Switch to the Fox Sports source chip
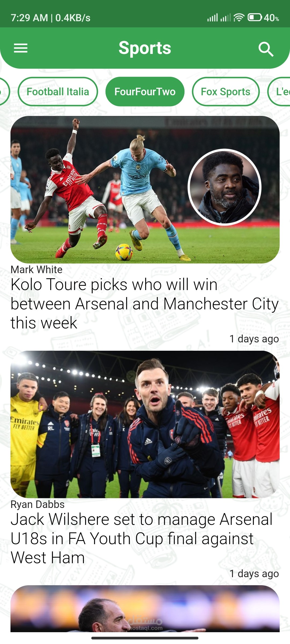Screen dimensions: 290x644 (226, 92)
